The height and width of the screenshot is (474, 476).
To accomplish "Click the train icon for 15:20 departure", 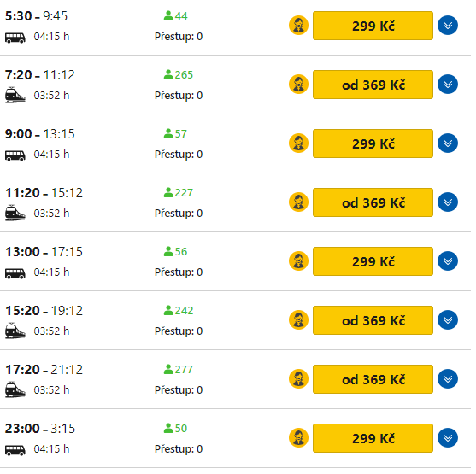I will (x=15, y=331).
